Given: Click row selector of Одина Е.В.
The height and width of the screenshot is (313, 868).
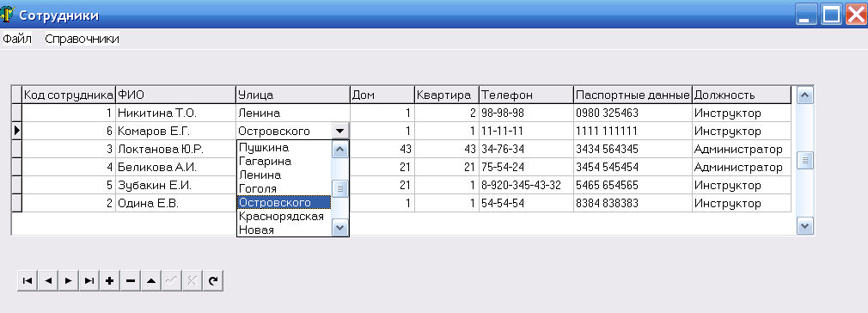Looking at the screenshot, I should click(16, 203).
